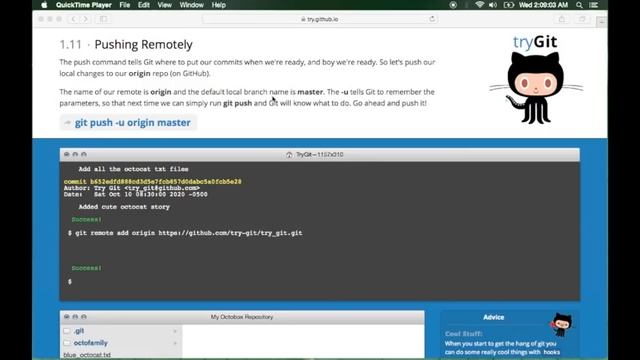The width and height of the screenshot is (640, 360).
Task: Click the Octocat mascot image
Action: [536, 88]
